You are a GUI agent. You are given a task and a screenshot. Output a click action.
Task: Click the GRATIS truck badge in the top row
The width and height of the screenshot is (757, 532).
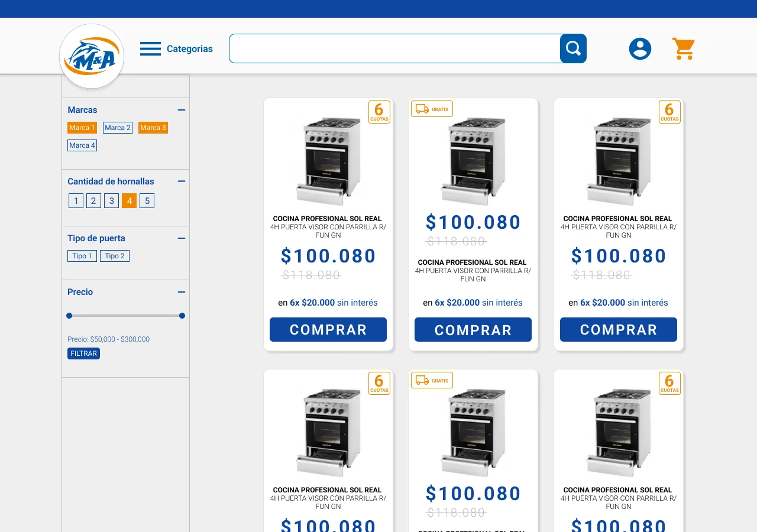(432, 109)
